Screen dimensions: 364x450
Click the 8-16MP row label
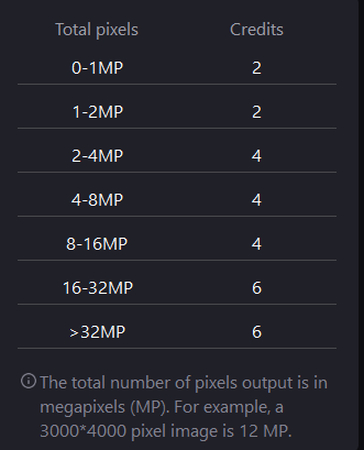(97, 244)
